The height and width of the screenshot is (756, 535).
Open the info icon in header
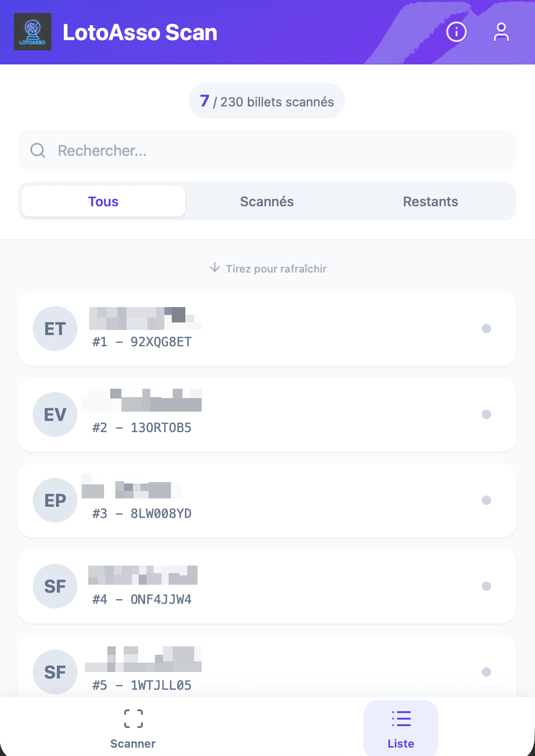click(x=456, y=32)
